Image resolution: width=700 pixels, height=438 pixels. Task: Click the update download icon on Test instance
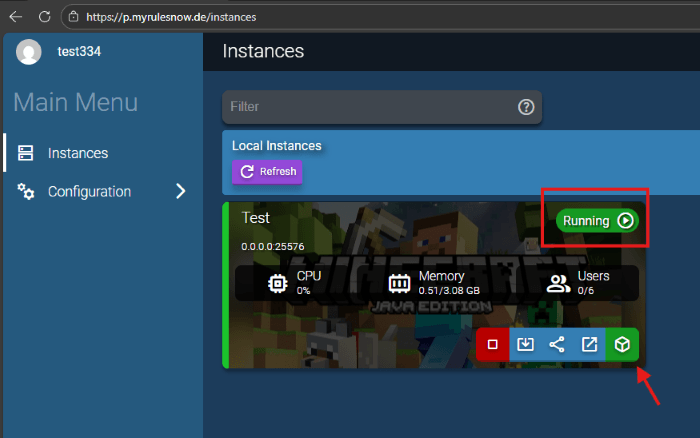pos(525,345)
